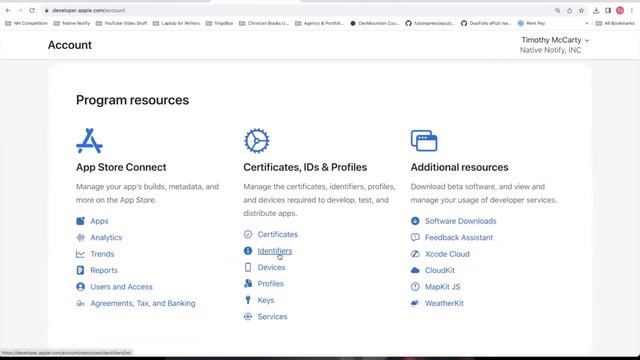Open the WeatherKit link
This screenshot has width=640, height=360.
(444, 303)
